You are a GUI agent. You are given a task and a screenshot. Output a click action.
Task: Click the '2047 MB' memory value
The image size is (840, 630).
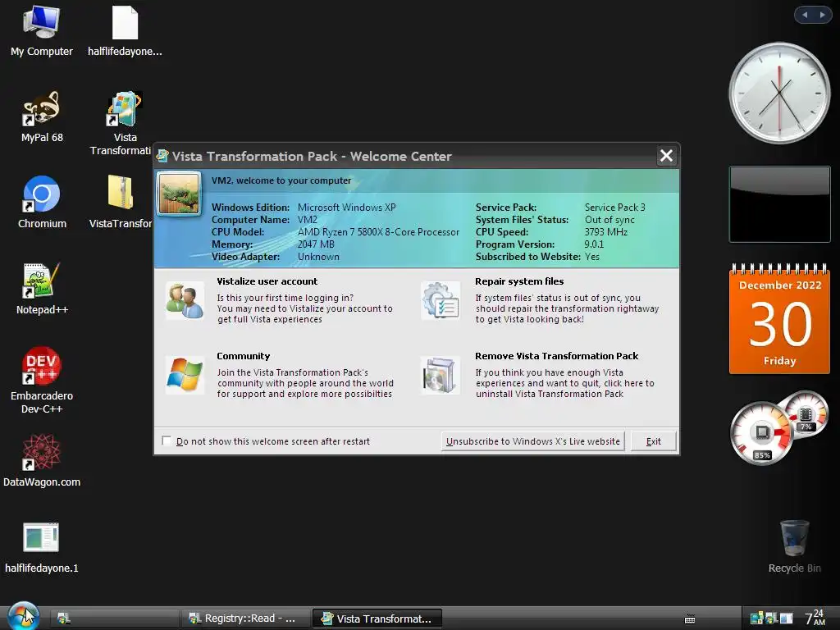(x=316, y=244)
